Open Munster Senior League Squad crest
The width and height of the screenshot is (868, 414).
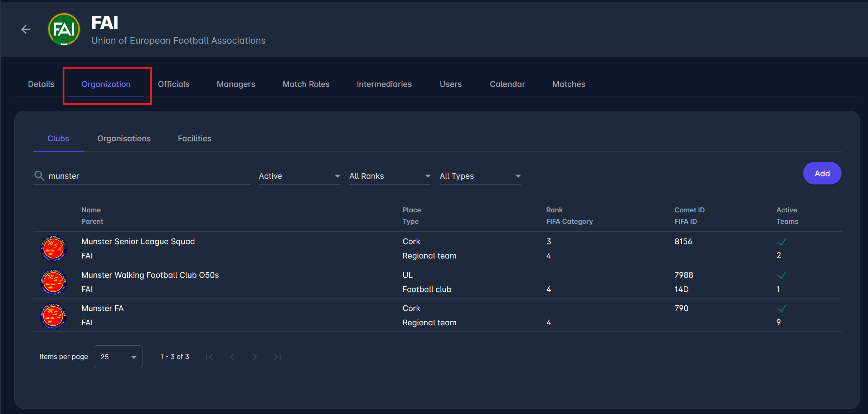point(53,248)
